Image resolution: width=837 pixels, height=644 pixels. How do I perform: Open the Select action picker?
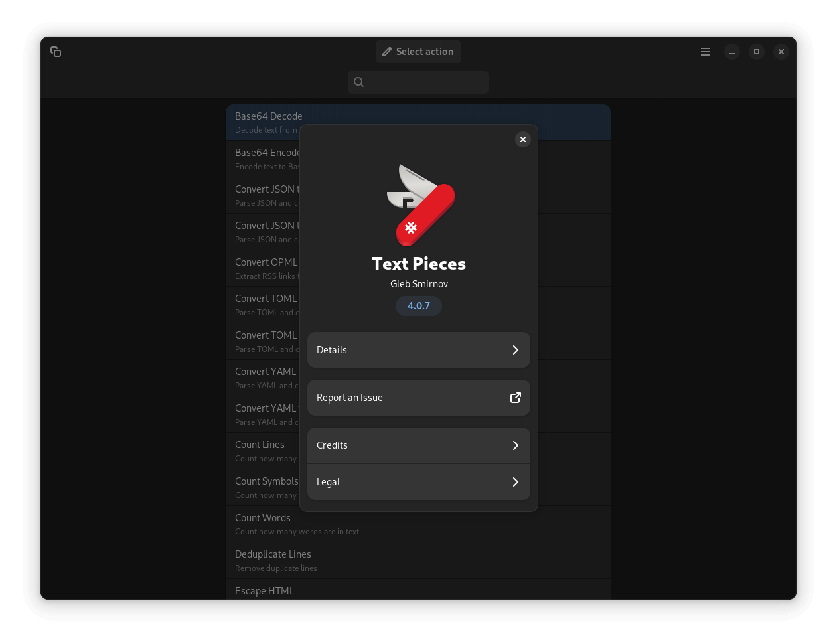(418, 52)
